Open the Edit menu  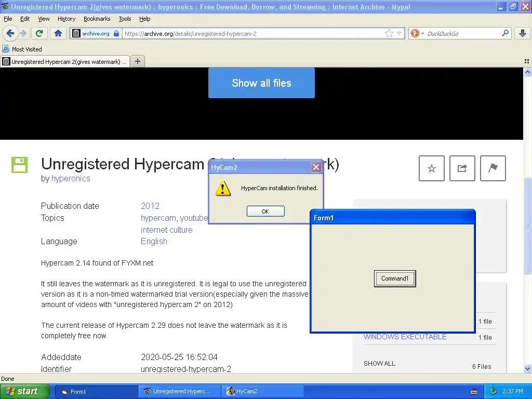(x=25, y=19)
